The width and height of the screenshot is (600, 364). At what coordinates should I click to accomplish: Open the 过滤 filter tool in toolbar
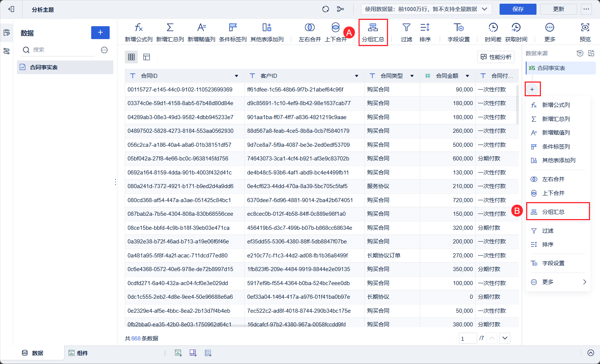click(406, 28)
